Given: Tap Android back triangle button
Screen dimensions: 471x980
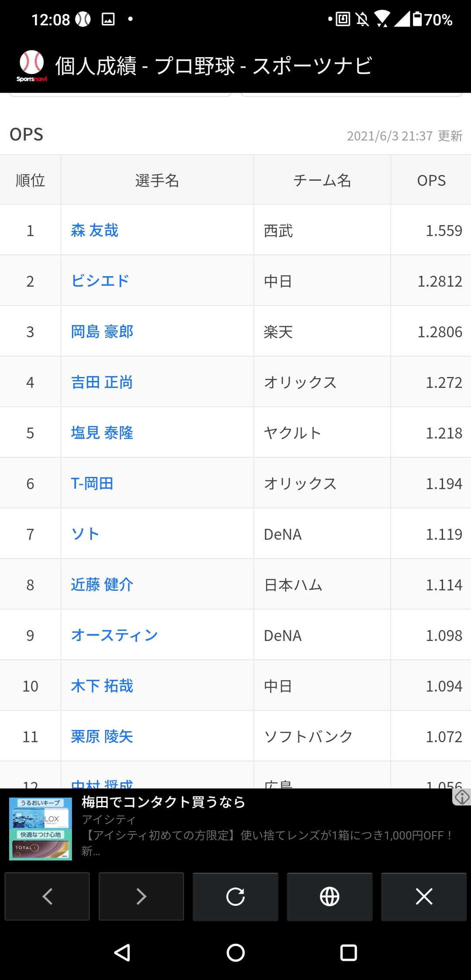Looking at the screenshot, I should pos(123,953).
